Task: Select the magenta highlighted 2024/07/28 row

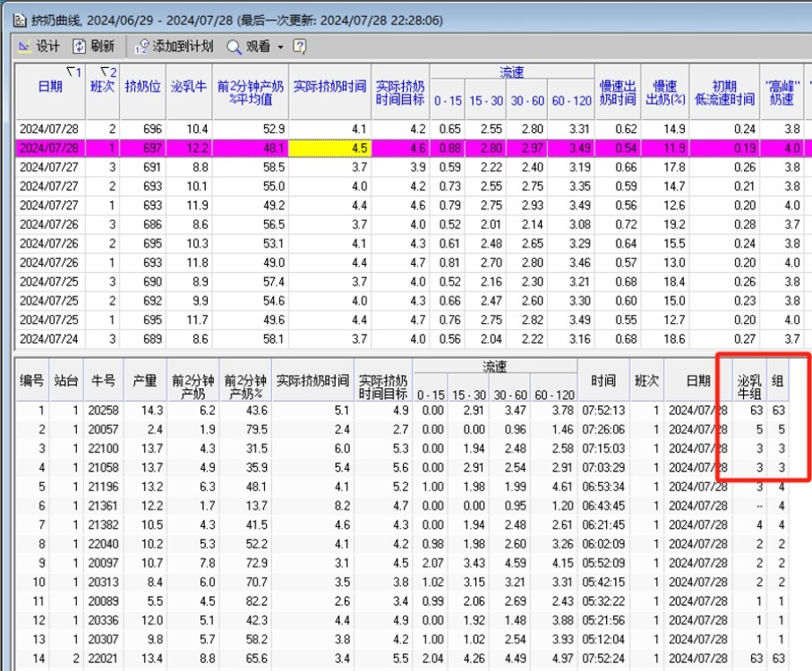Action: (x=50, y=148)
